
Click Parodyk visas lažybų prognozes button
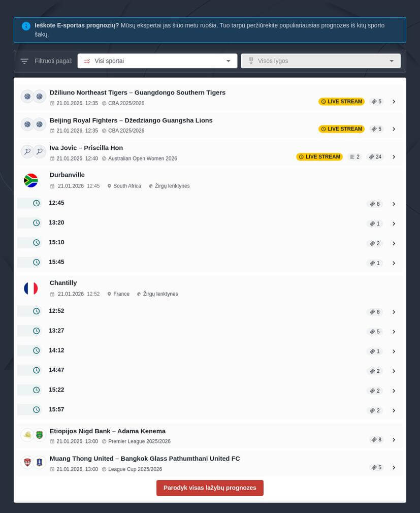[x=210, y=488]
